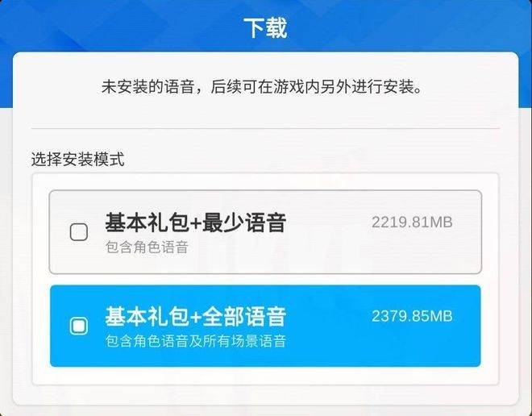This screenshot has height=416, width=532.
Task: Click the blue header bar beside 下载
Action: click(x=407, y=26)
